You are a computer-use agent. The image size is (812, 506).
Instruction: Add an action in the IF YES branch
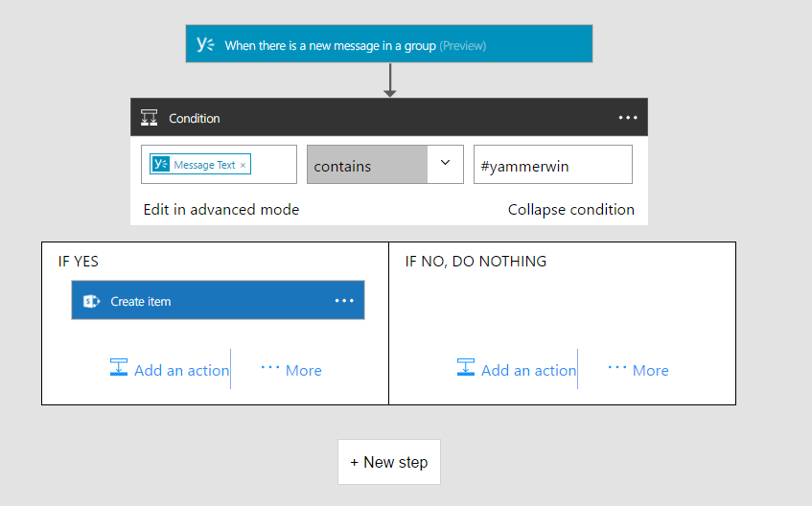click(x=181, y=370)
